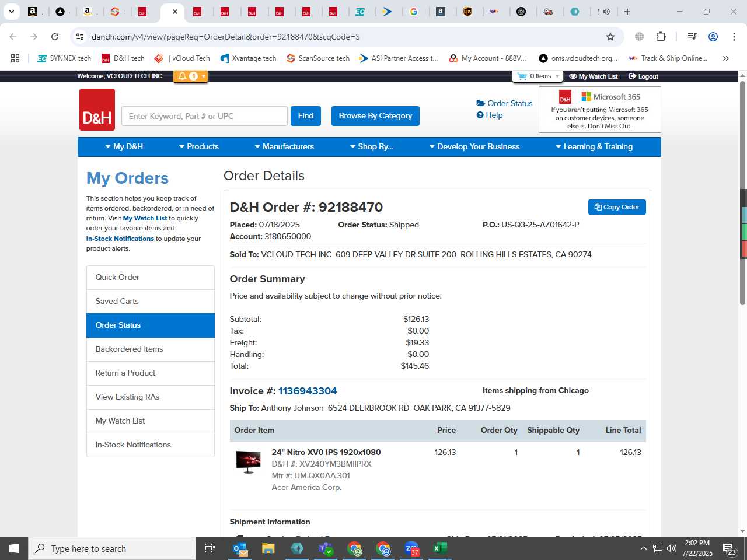This screenshot has width=747, height=560.
Task: Expand the cart items dropdown arrow
Action: (x=557, y=76)
